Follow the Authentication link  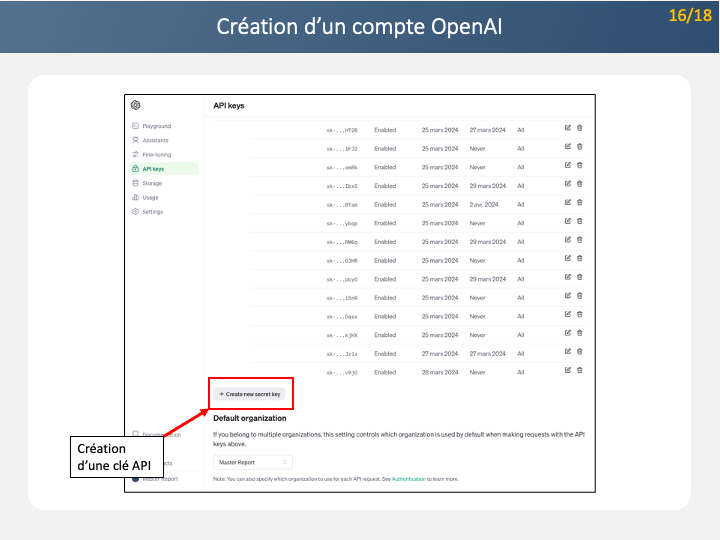tap(407, 480)
